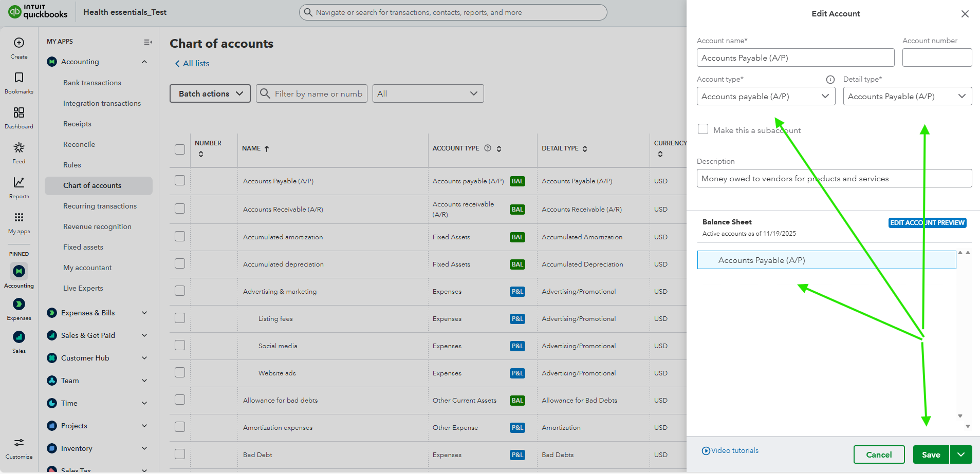Select Reconcile in the Accounting menu
Image resolution: width=980 pixels, height=474 pixels.
[79, 144]
